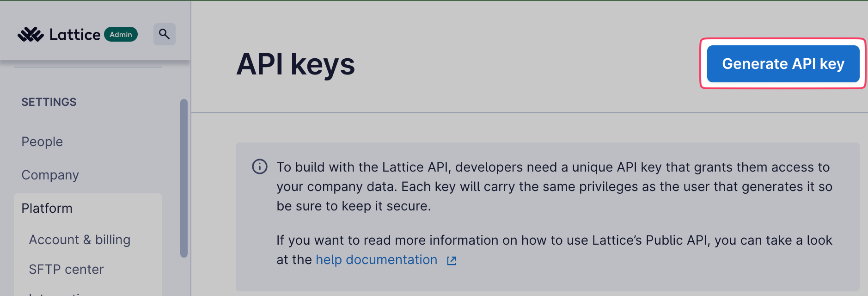Open search with the magnifier icon
Viewport: 868px width, 296px height.
(x=164, y=34)
